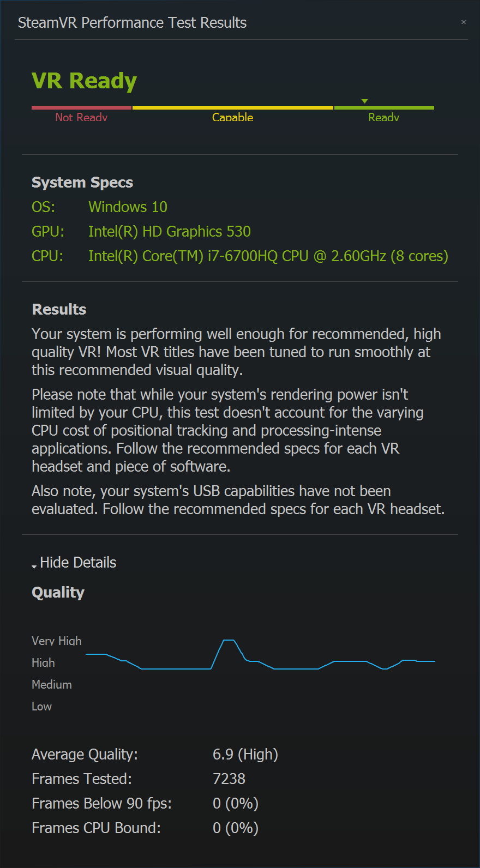Click the Low quality axis label

pos(41,707)
